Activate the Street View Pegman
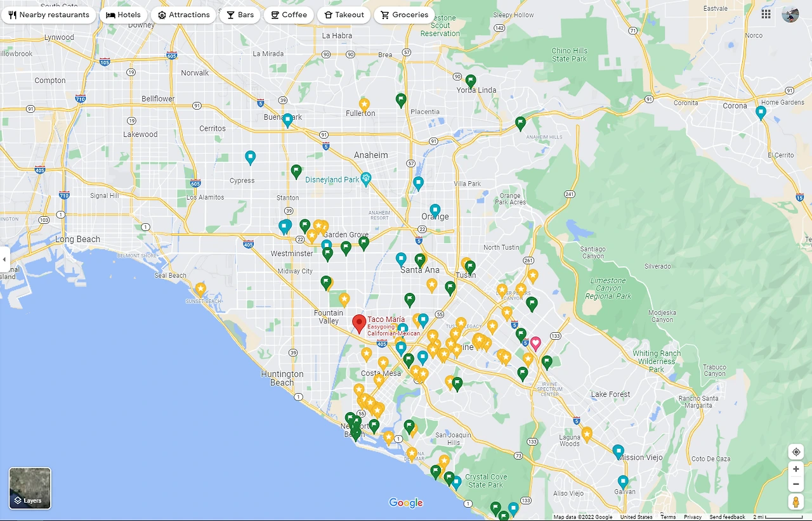 (796, 502)
